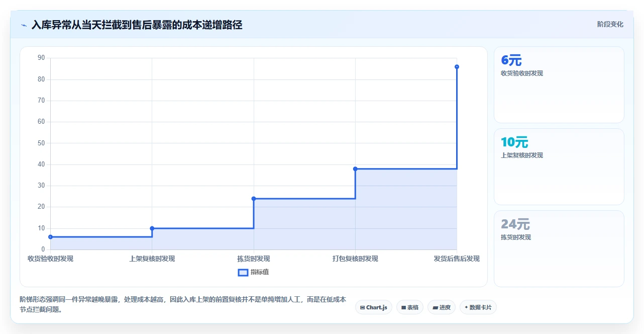
Task: Click the chart title 入库异常从当天拦截到售后暴露的成本递增路径
Action: pyautogui.click(x=137, y=25)
